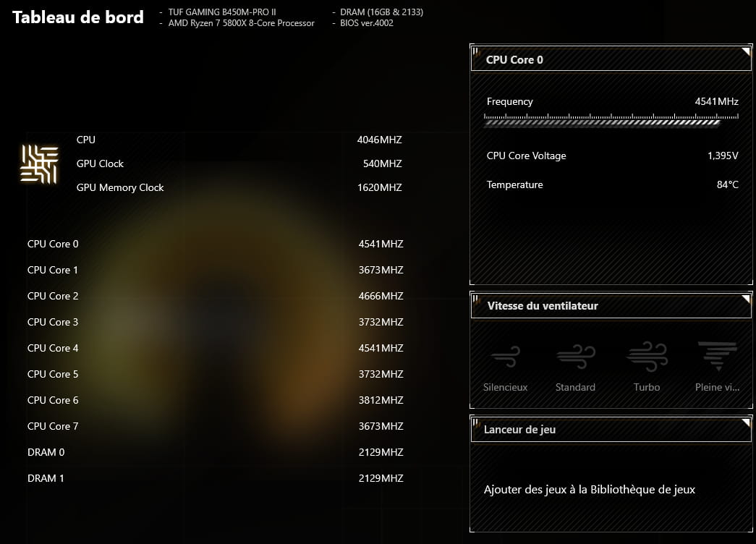Click DRAM (16GB & 2133) info text
756x544 pixels.
coord(381,12)
